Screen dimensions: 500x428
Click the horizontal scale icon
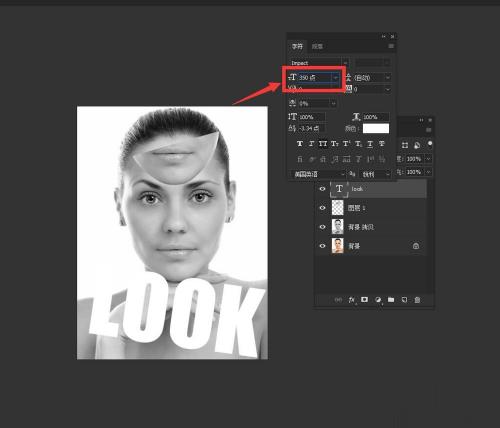point(356,117)
